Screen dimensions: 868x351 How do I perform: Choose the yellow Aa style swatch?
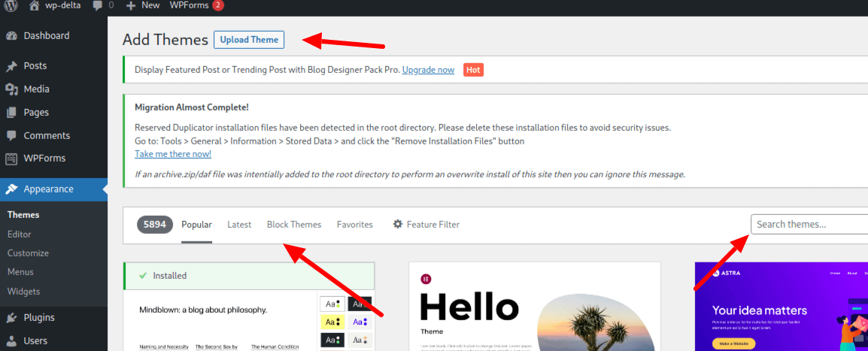[x=332, y=321]
